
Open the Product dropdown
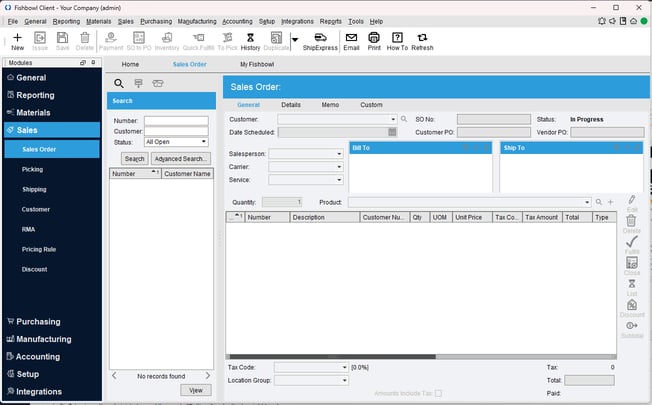(x=587, y=202)
